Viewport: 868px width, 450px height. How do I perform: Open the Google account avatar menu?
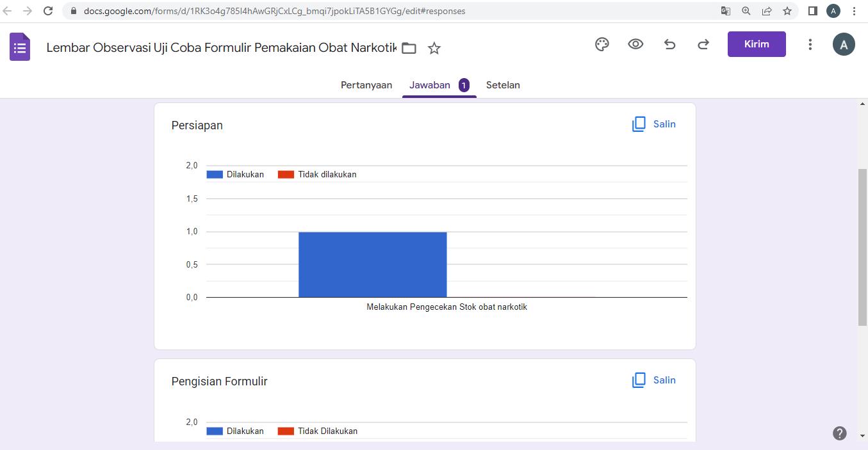pyautogui.click(x=843, y=44)
